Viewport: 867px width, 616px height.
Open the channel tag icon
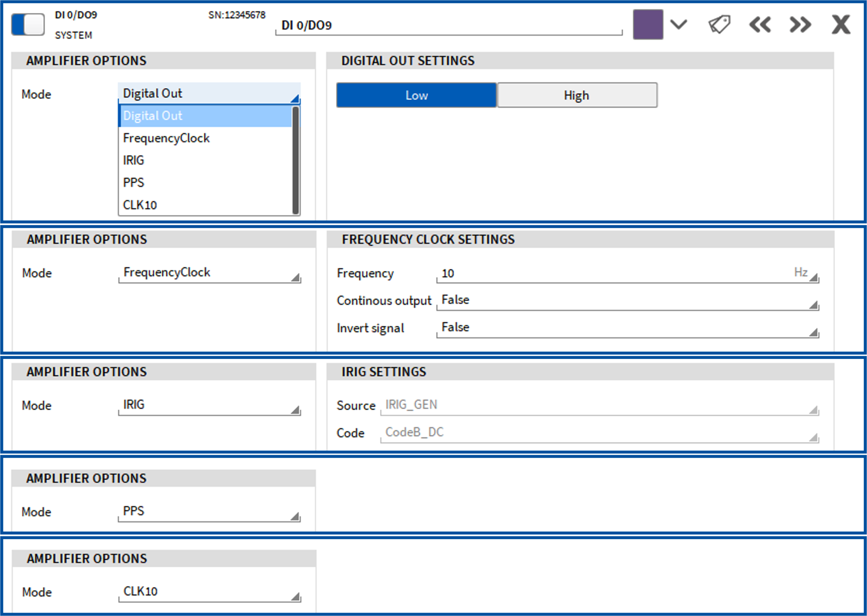point(719,25)
